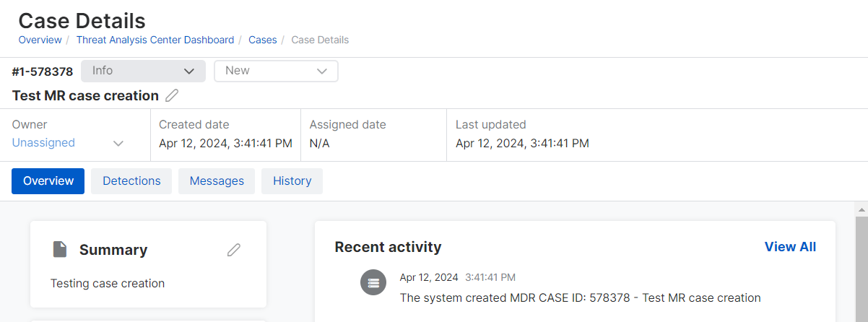This screenshot has width=868, height=322.
Task: Open the Messages tab
Action: [217, 181]
